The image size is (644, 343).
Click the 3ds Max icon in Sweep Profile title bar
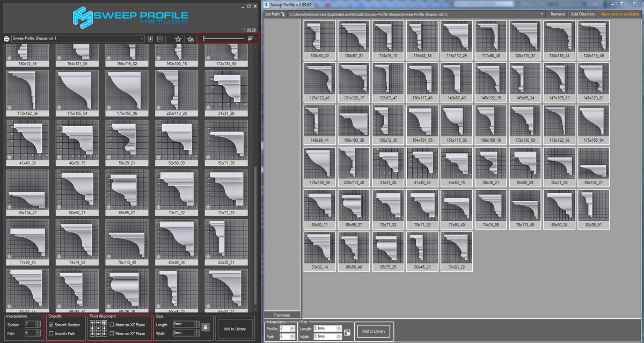click(267, 5)
